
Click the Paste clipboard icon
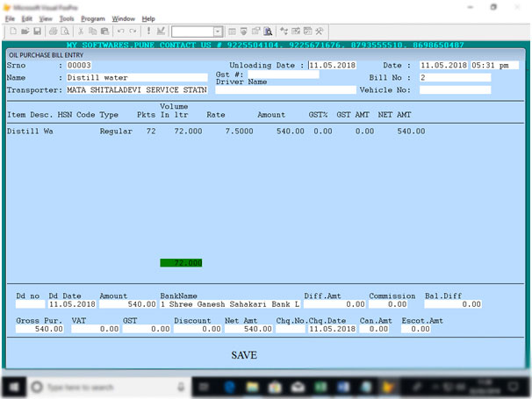click(104, 32)
